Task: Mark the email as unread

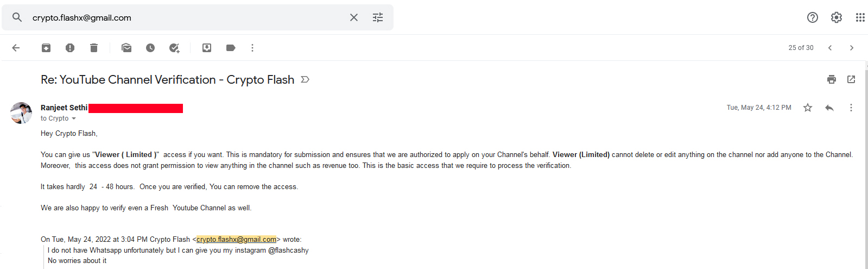Action: pyautogui.click(x=126, y=48)
